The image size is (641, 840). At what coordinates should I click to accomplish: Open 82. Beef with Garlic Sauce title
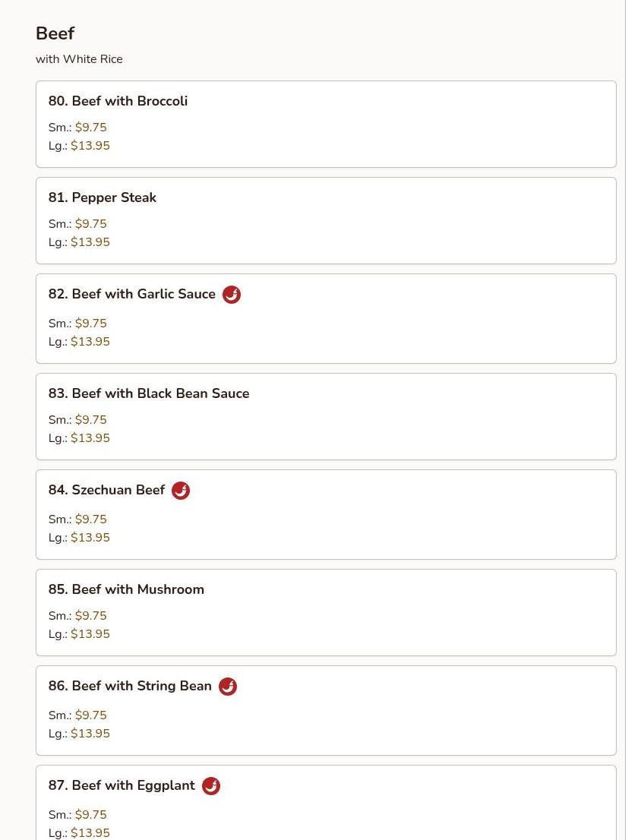[x=131, y=294]
